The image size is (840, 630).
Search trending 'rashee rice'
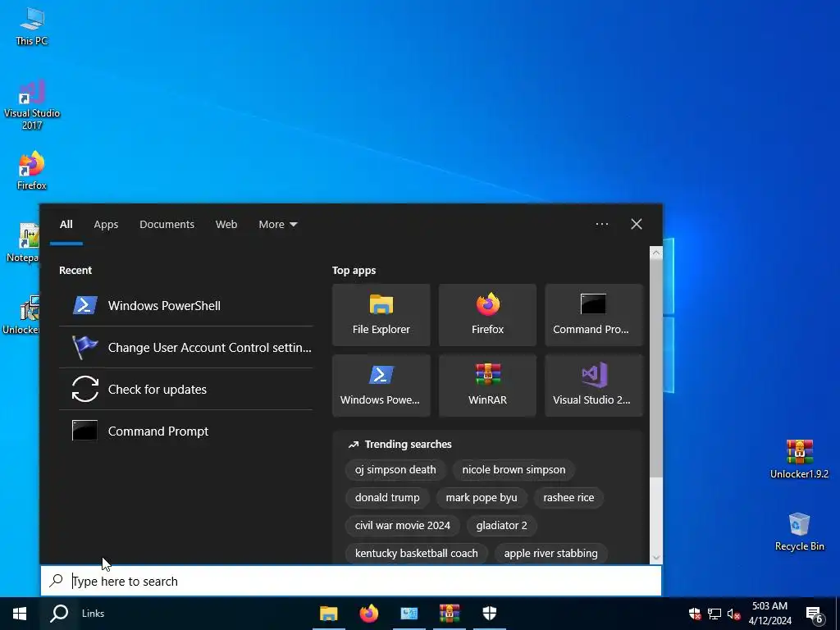coord(568,498)
